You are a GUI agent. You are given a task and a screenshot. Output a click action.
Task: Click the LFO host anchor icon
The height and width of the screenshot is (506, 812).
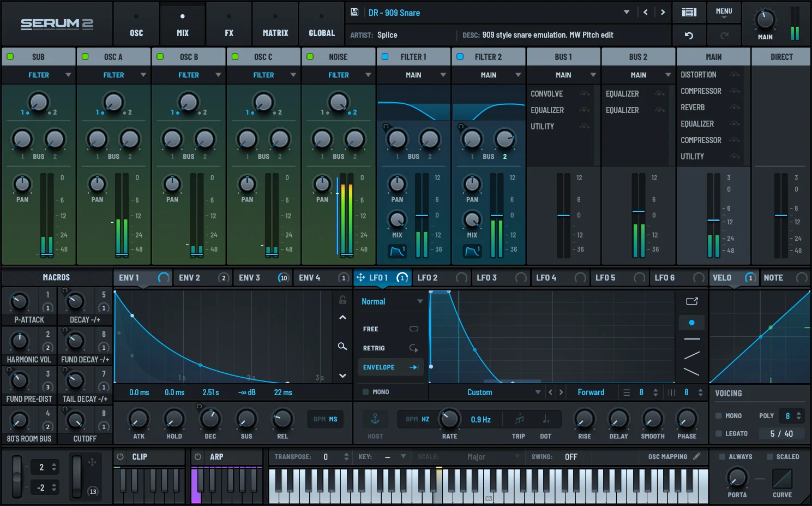pyautogui.click(x=375, y=419)
